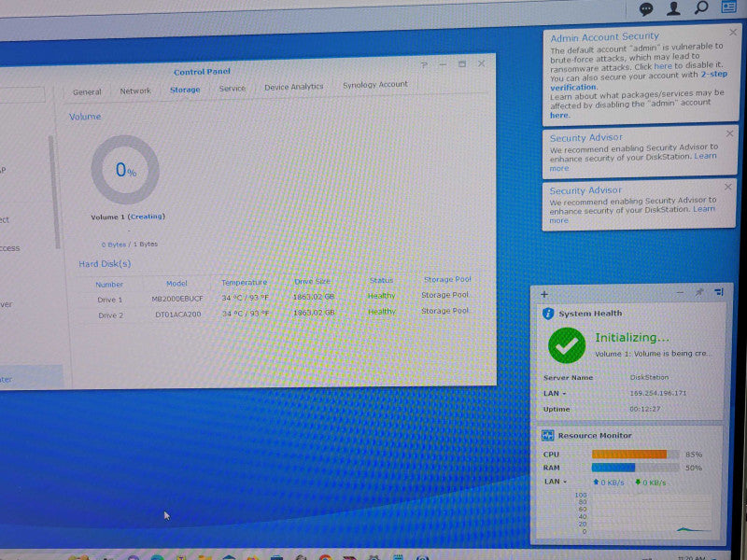Click the Drive Size column header
The width and height of the screenshot is (747, 560).
pos(312,282)
